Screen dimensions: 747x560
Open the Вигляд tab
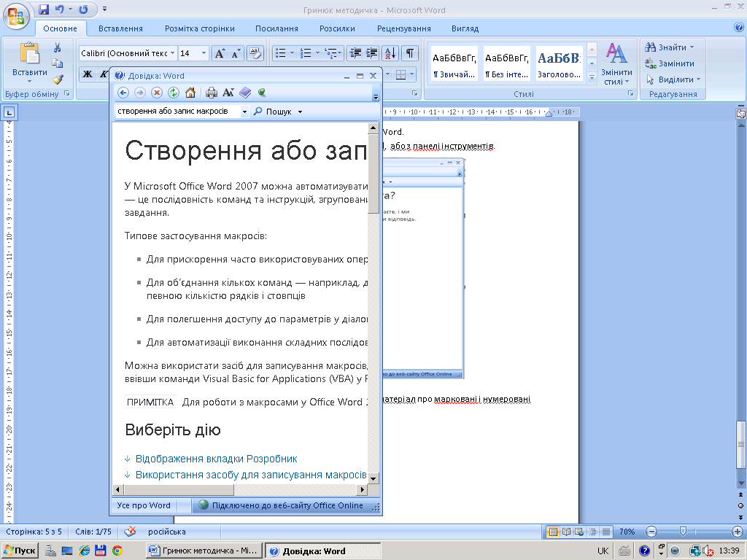pos(465,28)
